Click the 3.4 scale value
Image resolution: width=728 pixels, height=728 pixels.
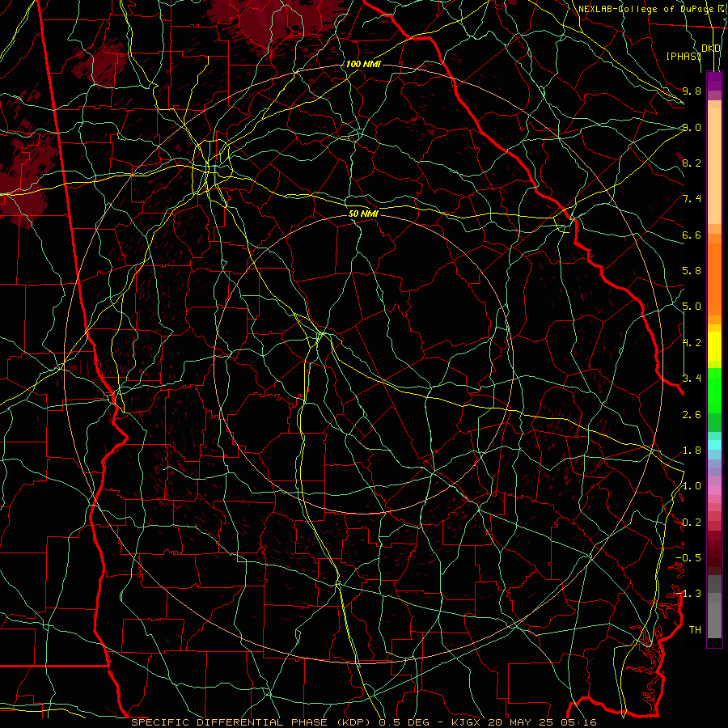click(x=692, y=379)
